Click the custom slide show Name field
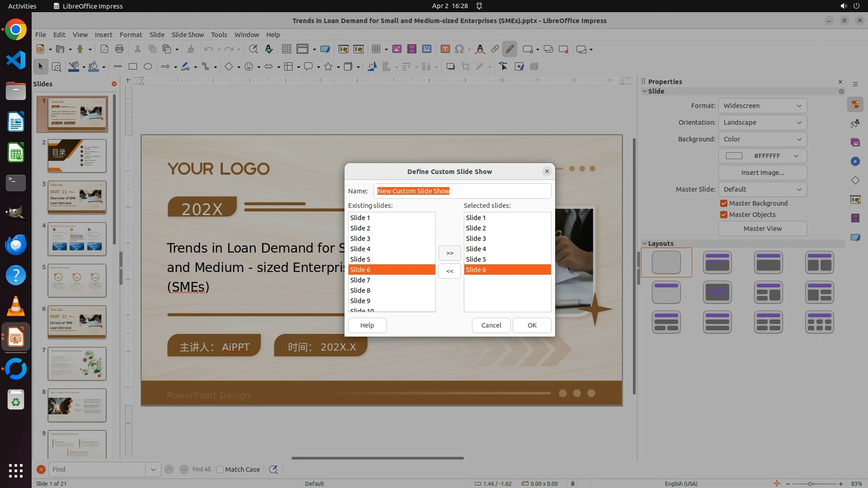Image resolution: width=868 pixels, height=488 pixels. pos(462,191)
